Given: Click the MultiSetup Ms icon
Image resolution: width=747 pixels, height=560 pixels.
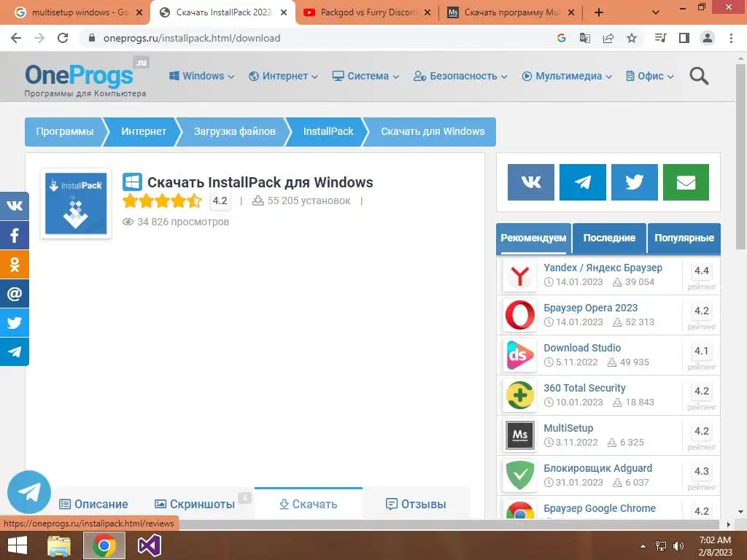Looking at the screenshot, I should tap(519, 436).
